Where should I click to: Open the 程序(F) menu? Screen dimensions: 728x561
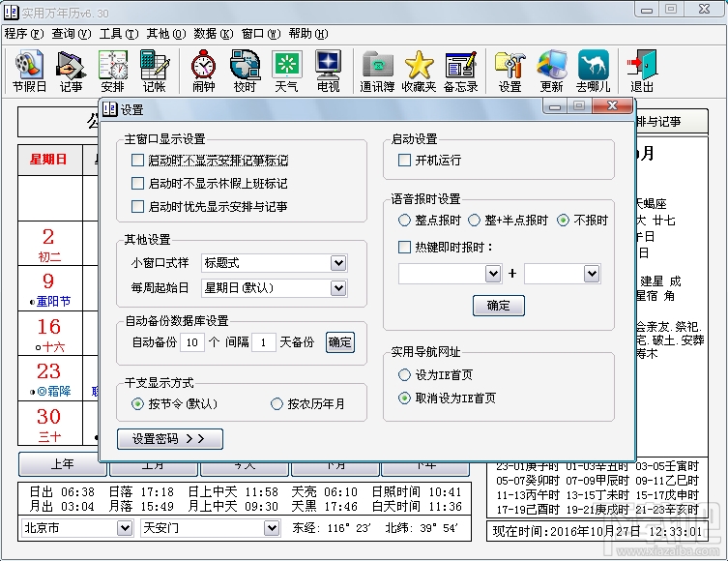24,34
